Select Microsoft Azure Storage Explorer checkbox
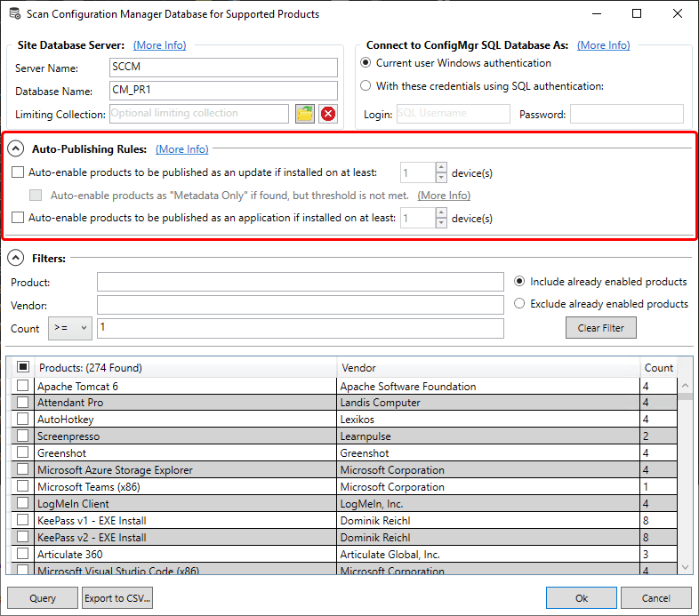Viewport: 699px width, 616px height. 23,469
